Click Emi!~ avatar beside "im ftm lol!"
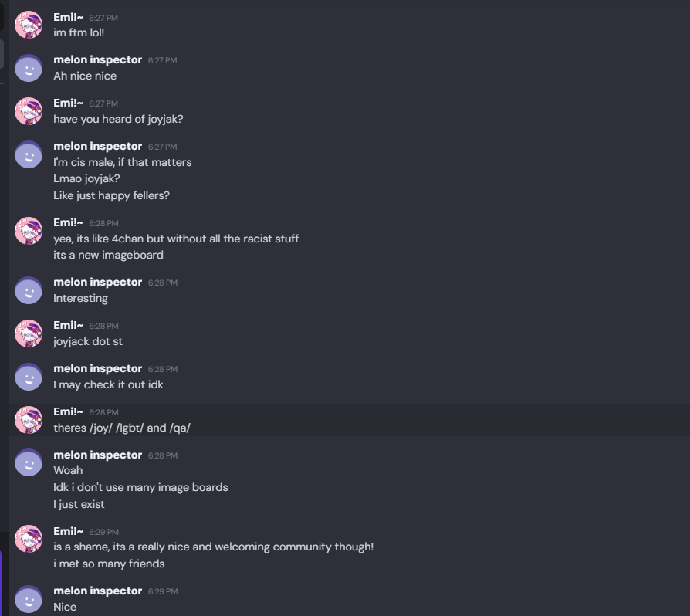The image size is (690, 616). (29, 25)
